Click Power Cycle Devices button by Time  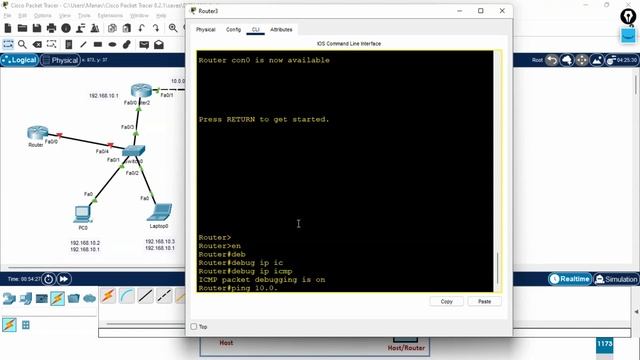point(48,279)
